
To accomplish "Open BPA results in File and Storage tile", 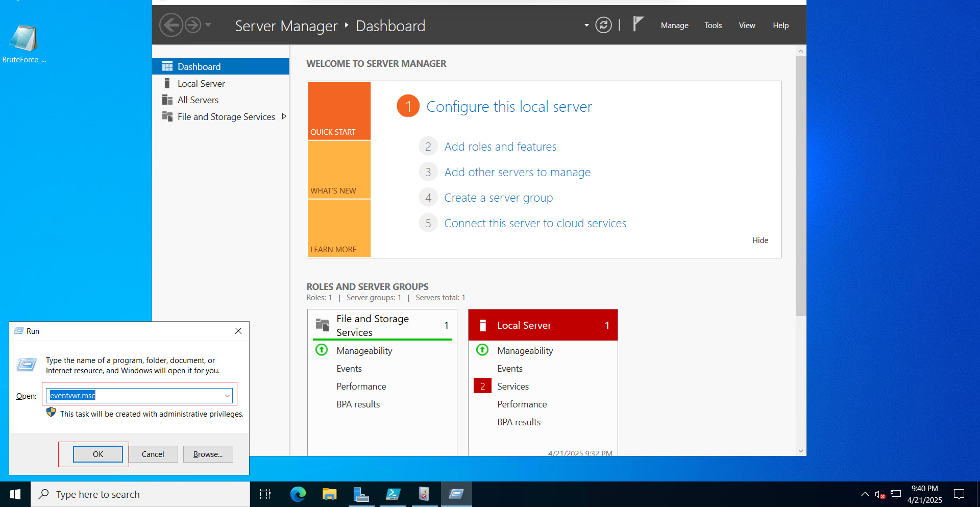I will coord(358,404).
